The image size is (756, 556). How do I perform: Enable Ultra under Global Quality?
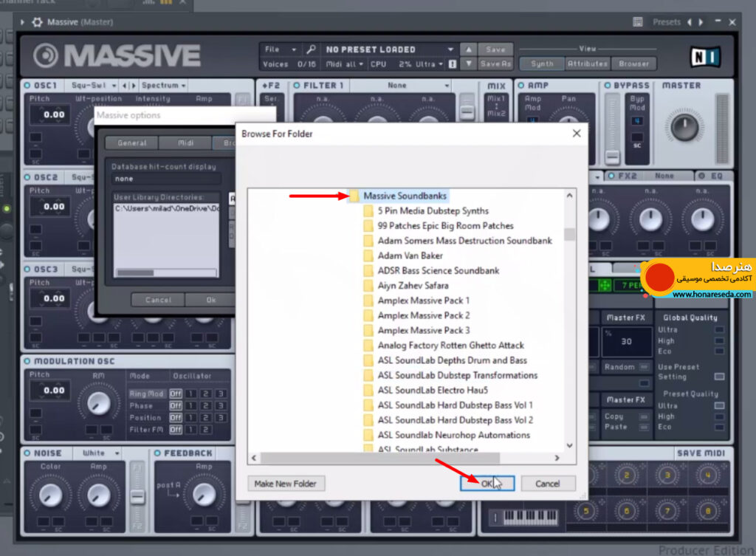pos(719,330)
